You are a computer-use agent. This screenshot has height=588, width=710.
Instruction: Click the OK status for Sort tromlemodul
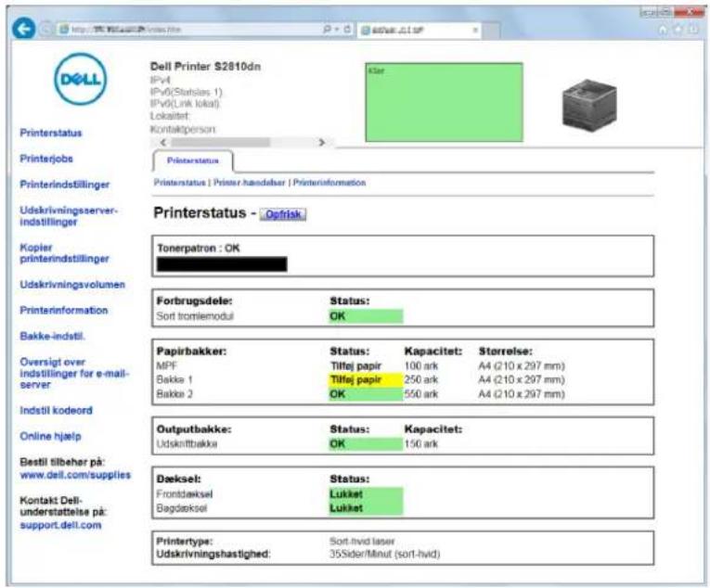[366, 316]
